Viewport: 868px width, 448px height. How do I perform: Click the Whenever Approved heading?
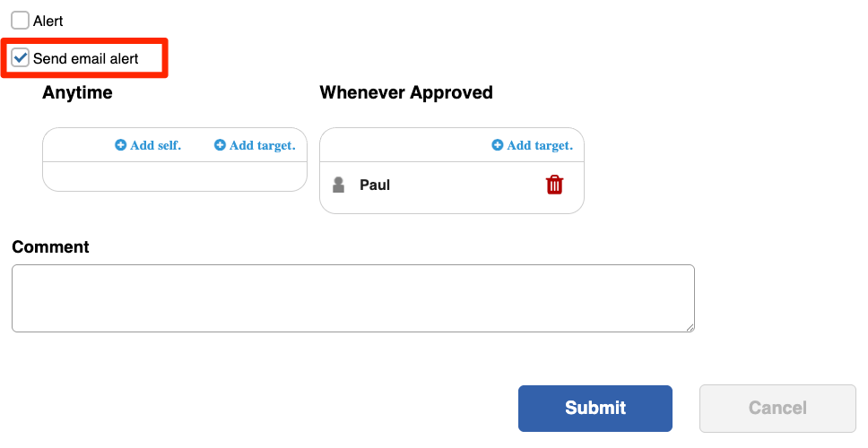click(406, 92)
